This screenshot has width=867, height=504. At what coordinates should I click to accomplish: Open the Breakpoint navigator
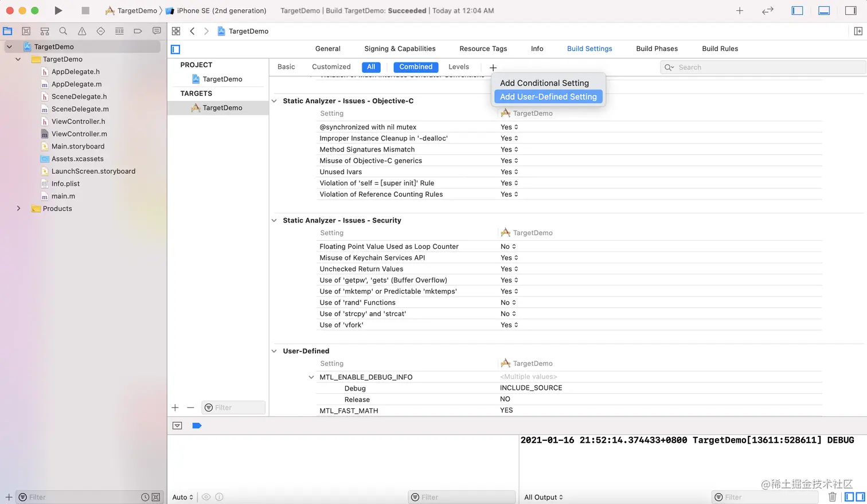pyautogui.click(x=138, y=31)
